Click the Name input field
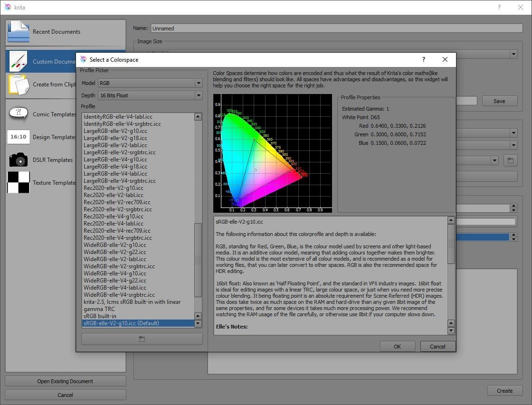The width and height of the screenshot is (532, 405). (337, 28)
